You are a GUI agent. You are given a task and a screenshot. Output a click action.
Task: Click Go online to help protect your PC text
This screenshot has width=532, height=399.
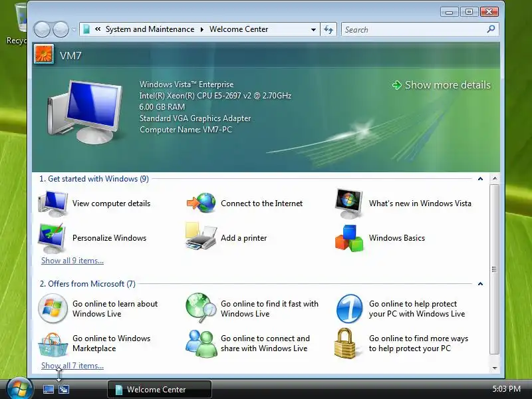[417, 309]
